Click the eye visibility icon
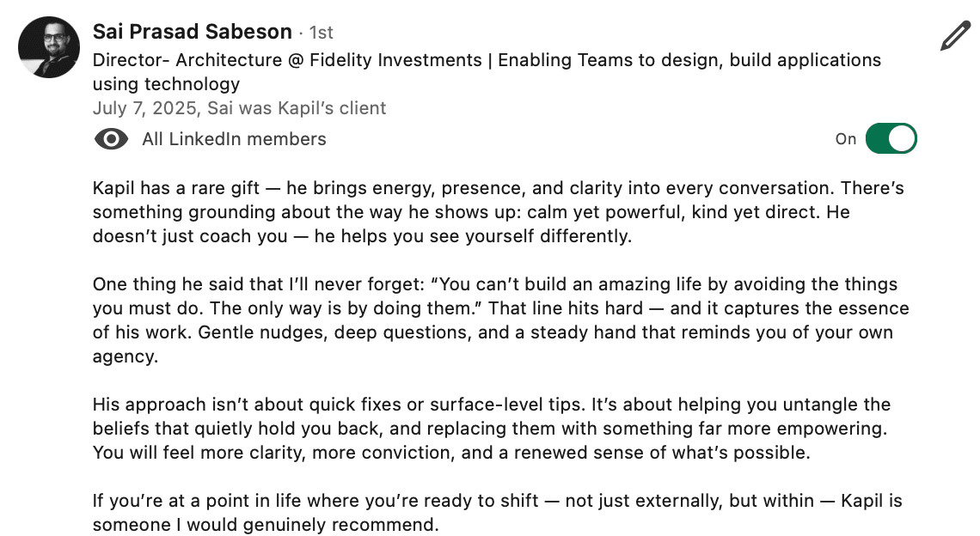This screenshot has height=536, width=980. point(112,139)
